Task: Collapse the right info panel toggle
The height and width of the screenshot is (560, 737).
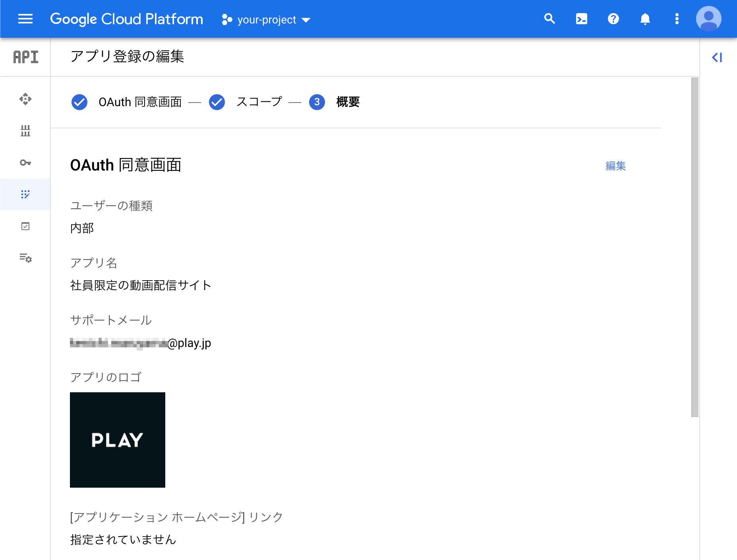Action: [x=717, y=57]
